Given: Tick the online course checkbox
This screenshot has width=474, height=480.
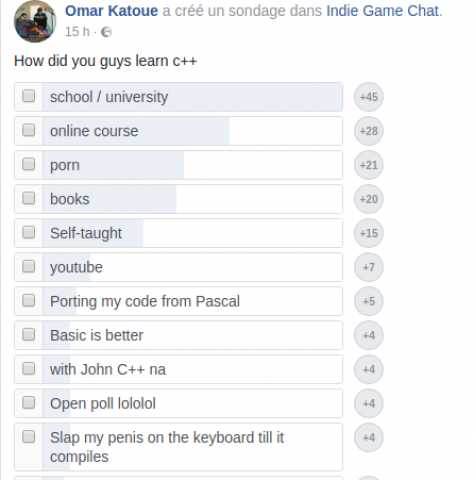Looking at the screenshot, I should [29, 130].
